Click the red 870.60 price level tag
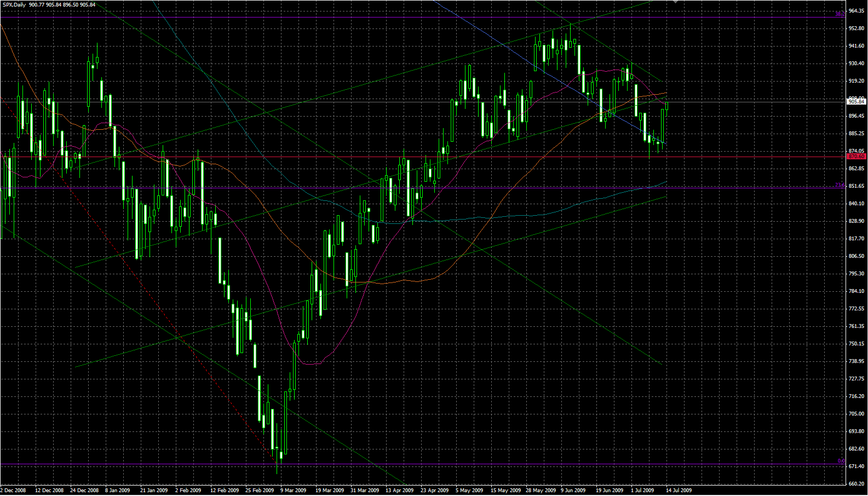868x496 pixels. pyautogui.click(x=856, y=157)
